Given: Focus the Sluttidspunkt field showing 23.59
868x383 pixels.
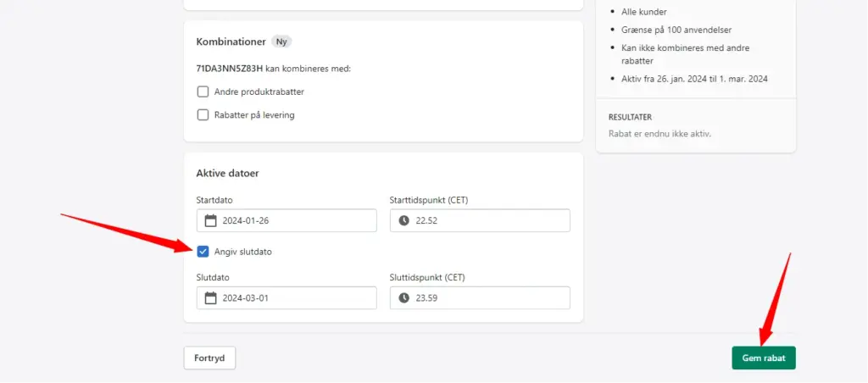Looking at the screenshot, I should (480, 298).
